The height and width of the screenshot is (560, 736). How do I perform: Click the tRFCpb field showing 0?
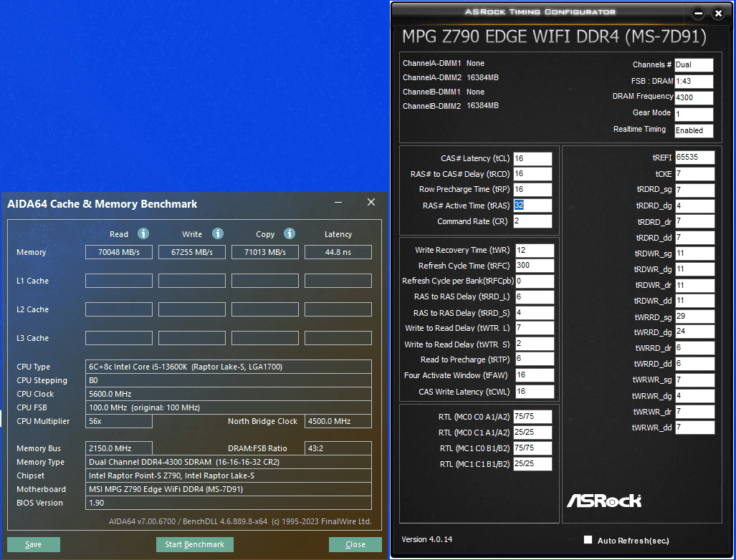click(x=535, y=281)
